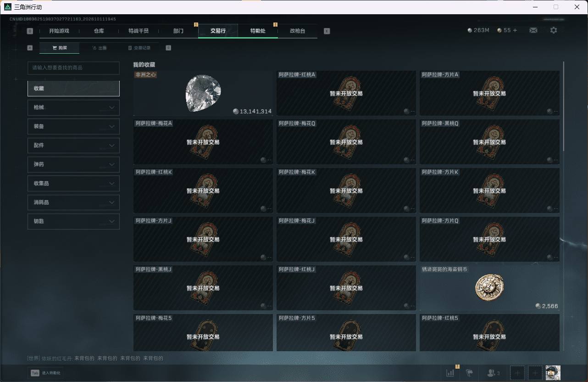This screenshot has width=588, height=382.
Task: Click the flags icon in bottom bar
Action: (469, 373)
